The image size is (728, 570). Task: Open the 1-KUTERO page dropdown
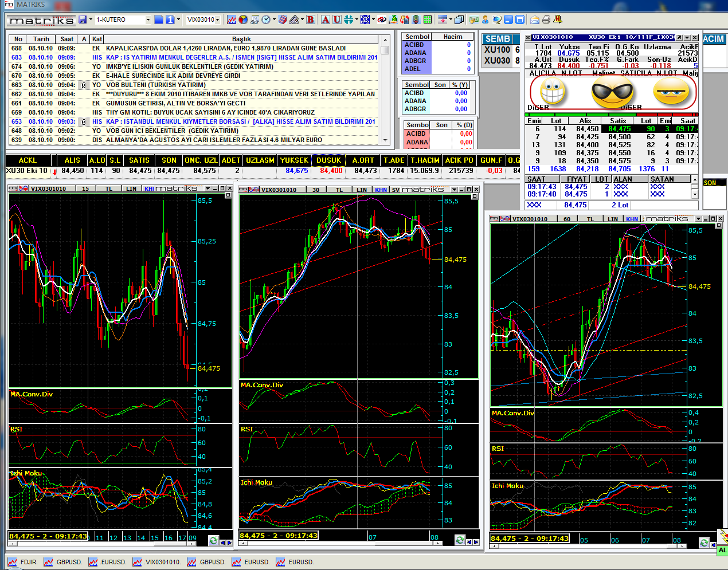(148, 19)
